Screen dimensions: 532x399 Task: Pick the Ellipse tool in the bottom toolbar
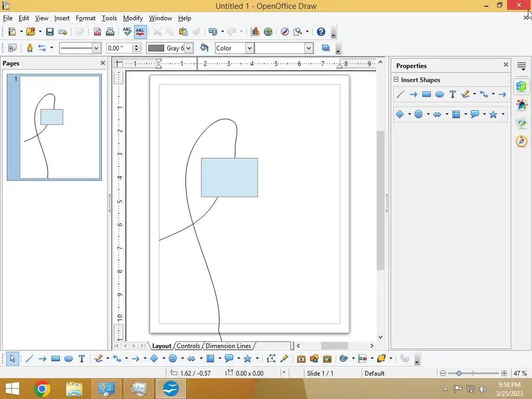[68, 358]
